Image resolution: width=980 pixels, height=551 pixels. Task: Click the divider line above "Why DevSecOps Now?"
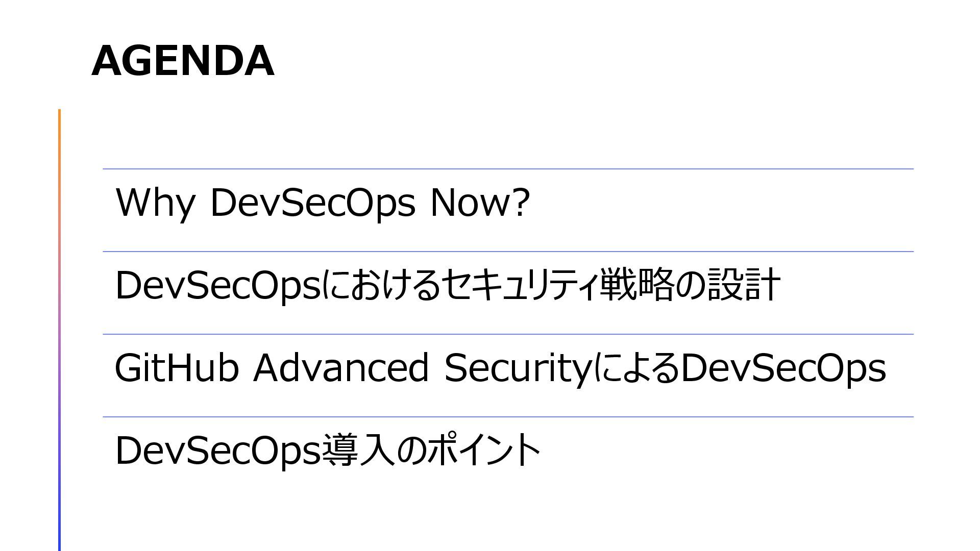pos(508,169)
